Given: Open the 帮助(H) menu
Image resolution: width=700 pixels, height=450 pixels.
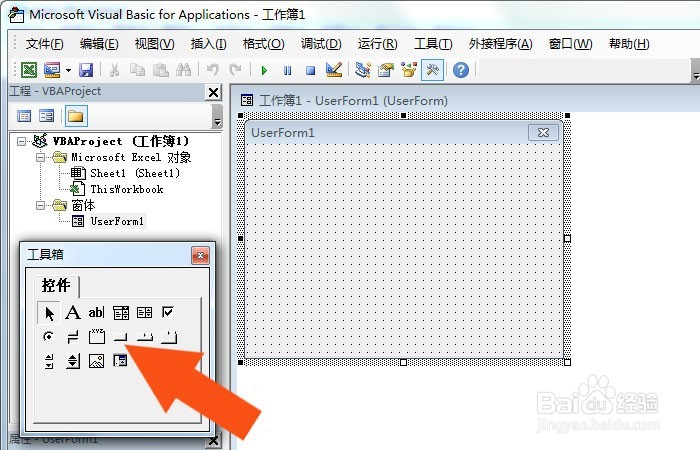Looking at the screenshot, I should click(x=629, y=44).
